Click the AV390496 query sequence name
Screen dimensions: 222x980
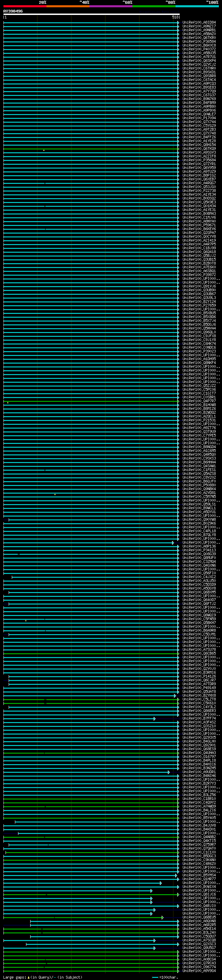point(13,11)
